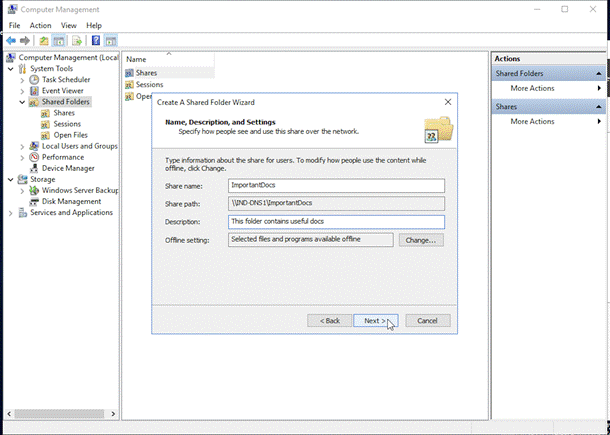The width and height of the screenshot is (610, 435).
Task: Click Storage icon in tree
Action: coord(23,179)
